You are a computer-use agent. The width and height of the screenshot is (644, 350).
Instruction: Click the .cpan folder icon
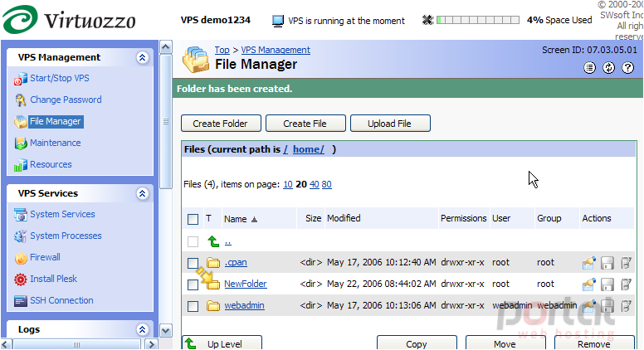[213, 263]
